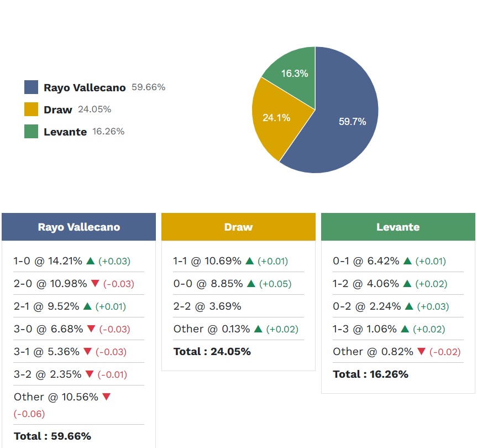Viewport: 477px width, 448px height.
Task: Click red down arrow beside Levante Other row
Action: pyautogui.click(x=421, y=352)
